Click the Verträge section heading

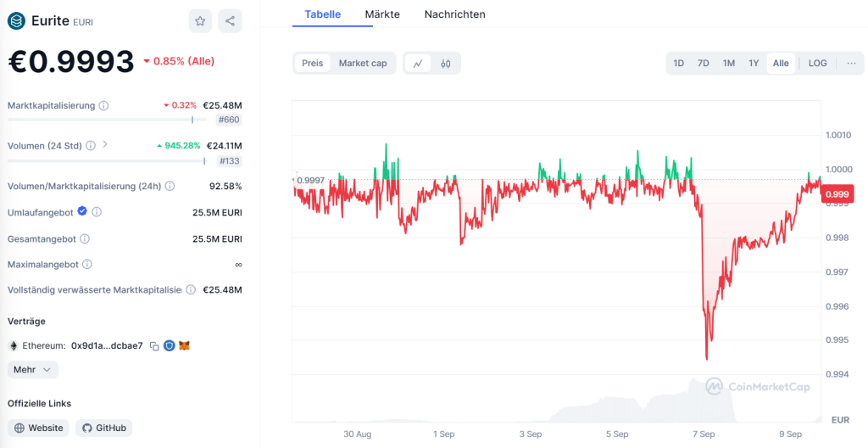coord(26,321)
